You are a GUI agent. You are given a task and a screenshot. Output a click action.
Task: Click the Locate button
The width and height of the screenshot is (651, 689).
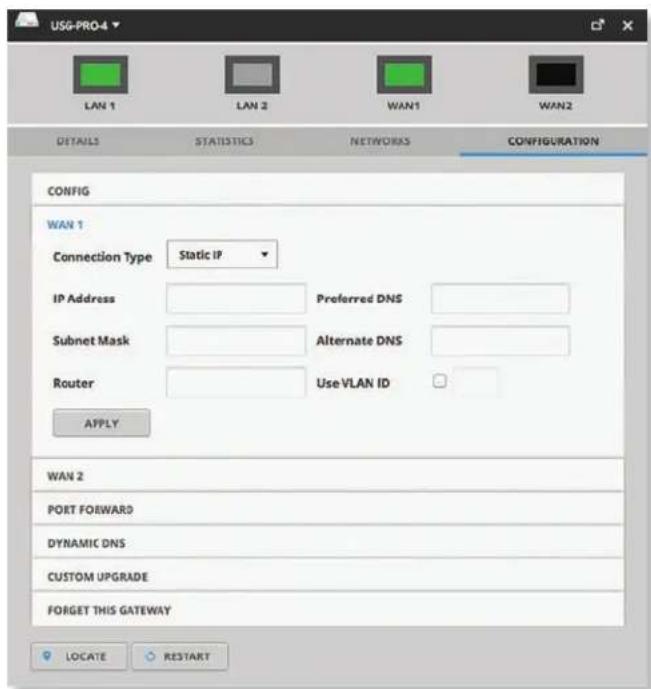[x=79, y=656]
